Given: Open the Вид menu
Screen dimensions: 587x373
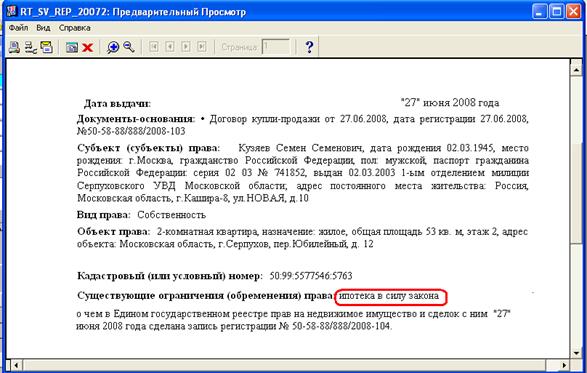Looking at the screenshot, I should tap(43, 28).
